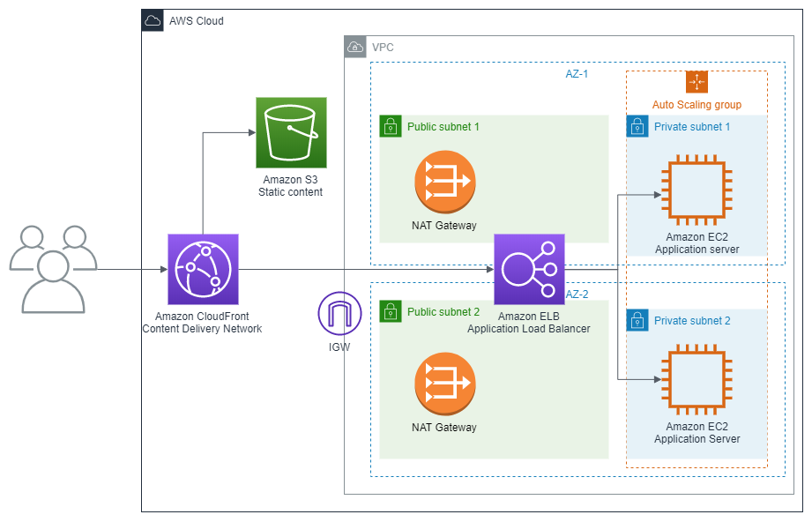The height and width of the screenshot is (522, 812).
Task: Click 'NAT Gateway' label in Public subnet 2
Action: (x=444, y=428)
